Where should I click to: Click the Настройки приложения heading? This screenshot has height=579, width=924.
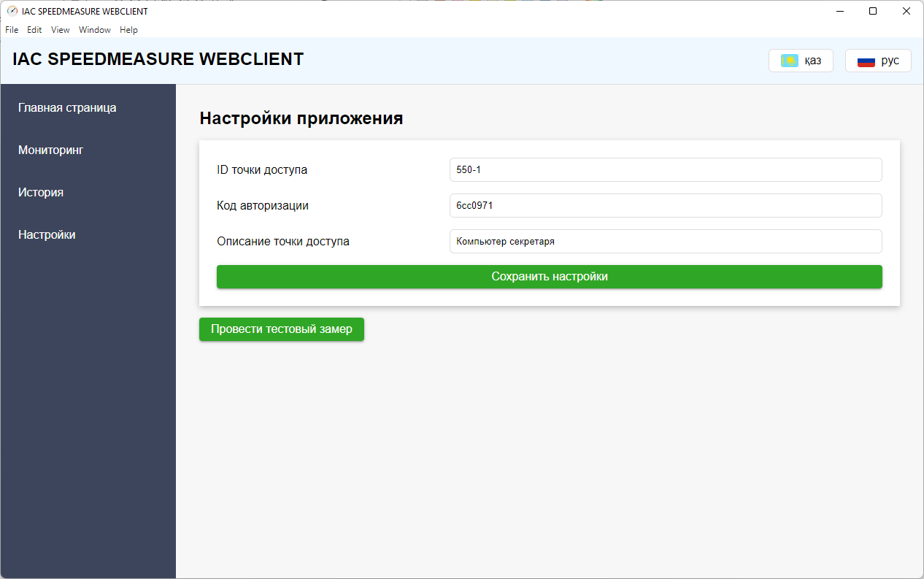point(301,118)
